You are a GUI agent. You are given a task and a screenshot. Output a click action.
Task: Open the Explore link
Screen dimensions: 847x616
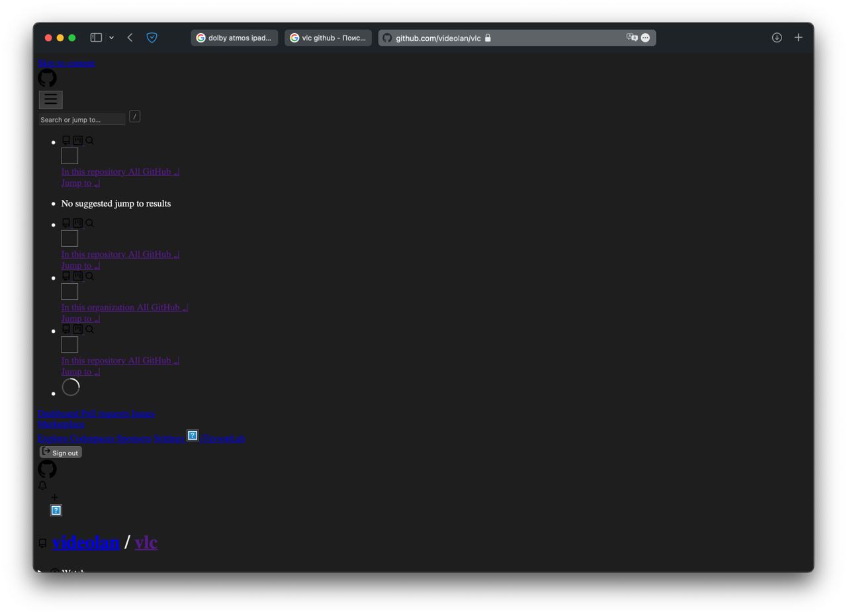pyautogui.click(x=52, y=438)
